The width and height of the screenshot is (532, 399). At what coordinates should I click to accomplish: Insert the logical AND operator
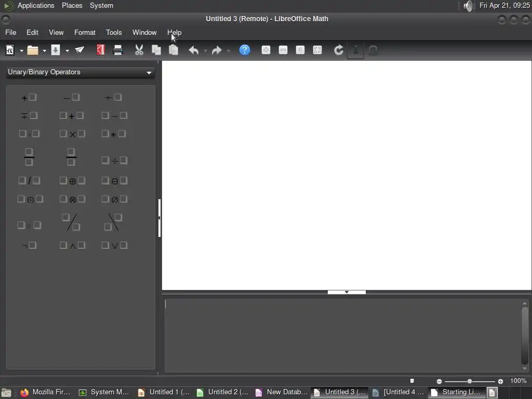pyautogui.click(x=72, y=245)
